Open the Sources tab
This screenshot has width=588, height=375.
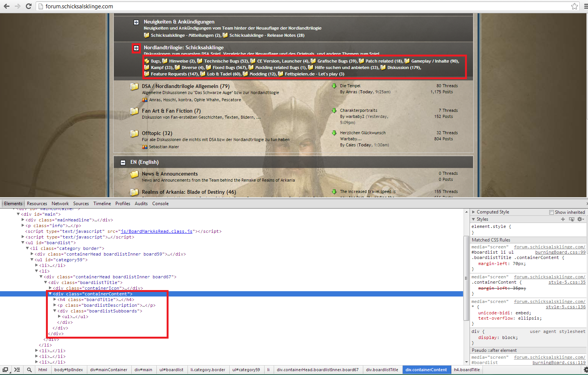tap(81, 204)
